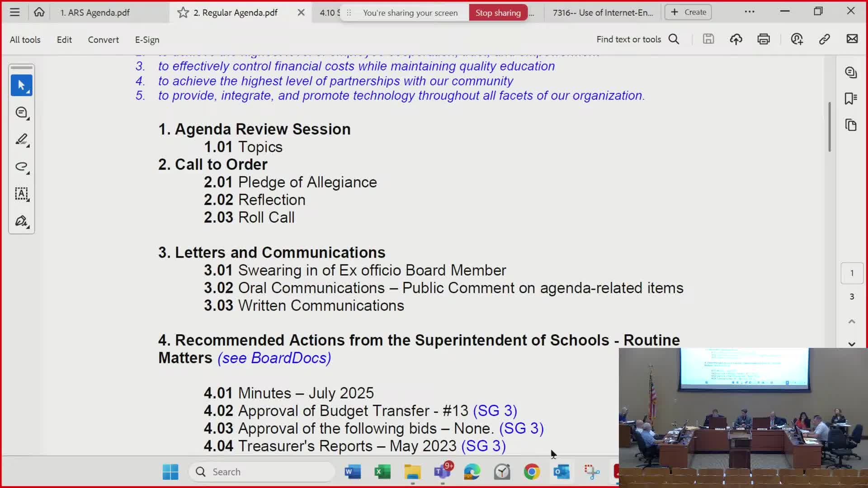Open Outlook from the taskbar
This screenshot has height=488, width=868.
[x=561, y=472]
